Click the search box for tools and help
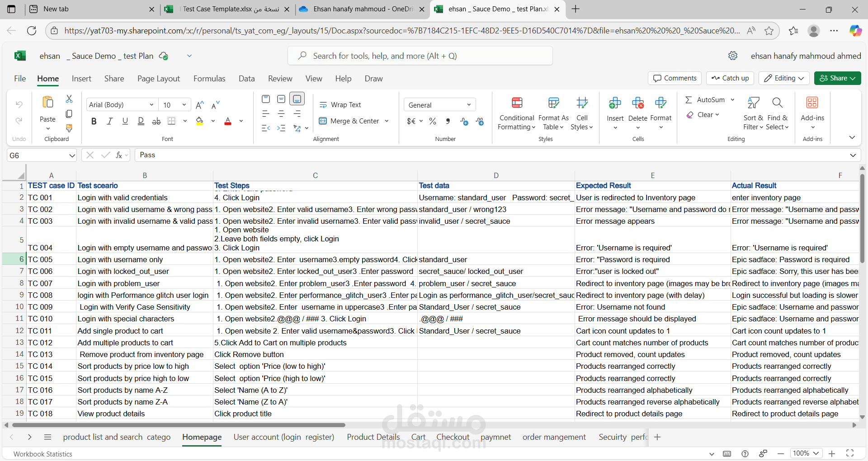This screenshot has width=868, height=461. 420,56
